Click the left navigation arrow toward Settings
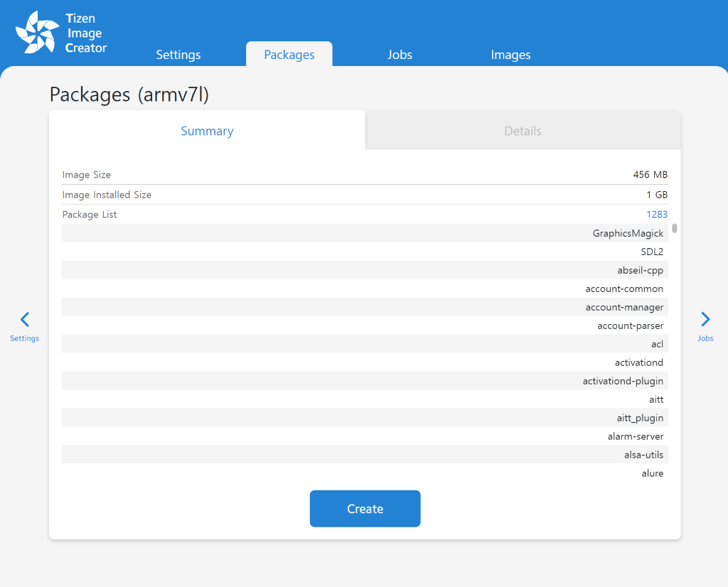 [24, 319]
